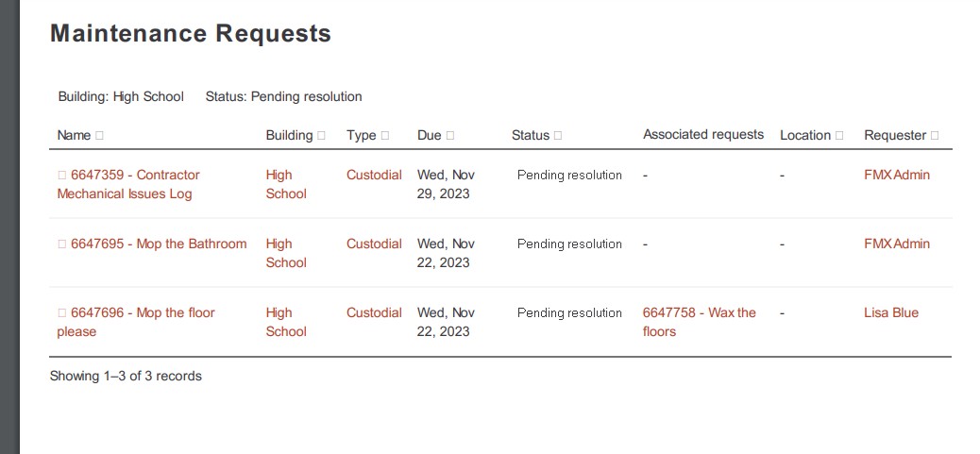Click the Status: Pending resolution filter

[284, 97]
